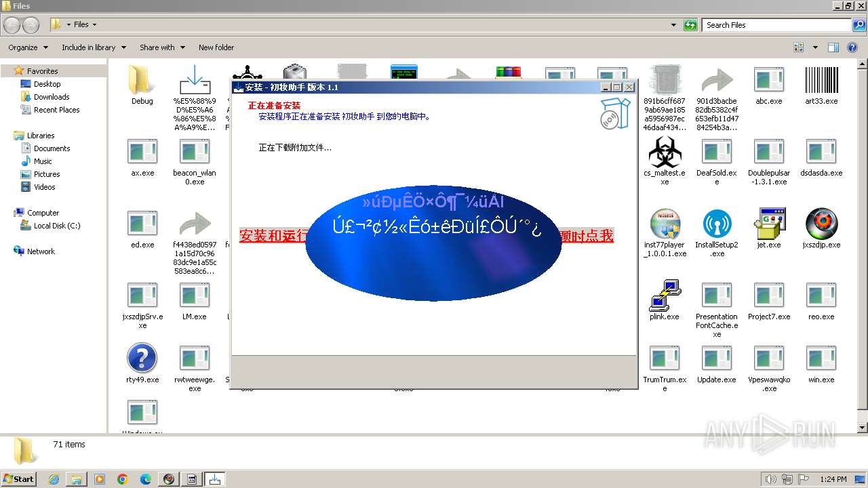Click the Search Files input field
This screenshot has height=488, width=868.
[777, 25]
